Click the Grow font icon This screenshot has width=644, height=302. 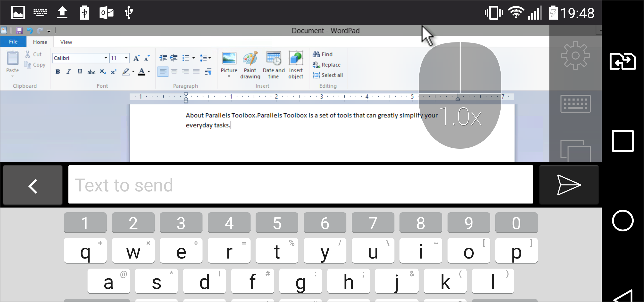click(136, 58)
